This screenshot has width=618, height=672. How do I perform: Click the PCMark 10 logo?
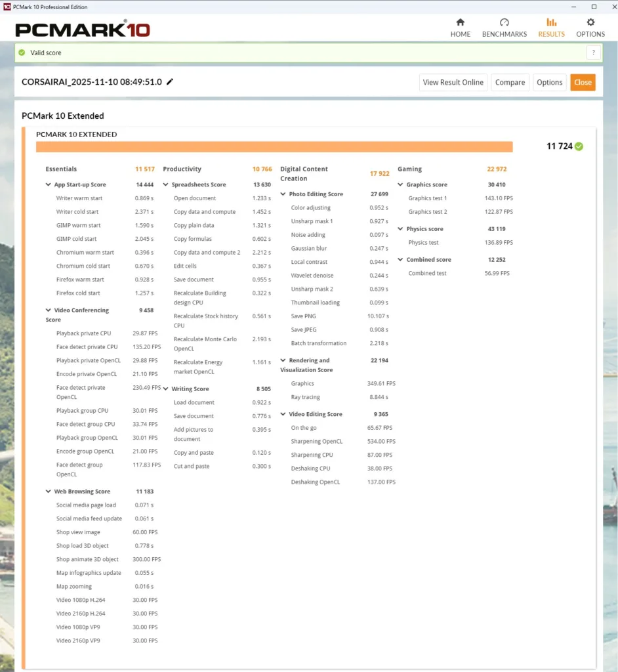[83, 30]
